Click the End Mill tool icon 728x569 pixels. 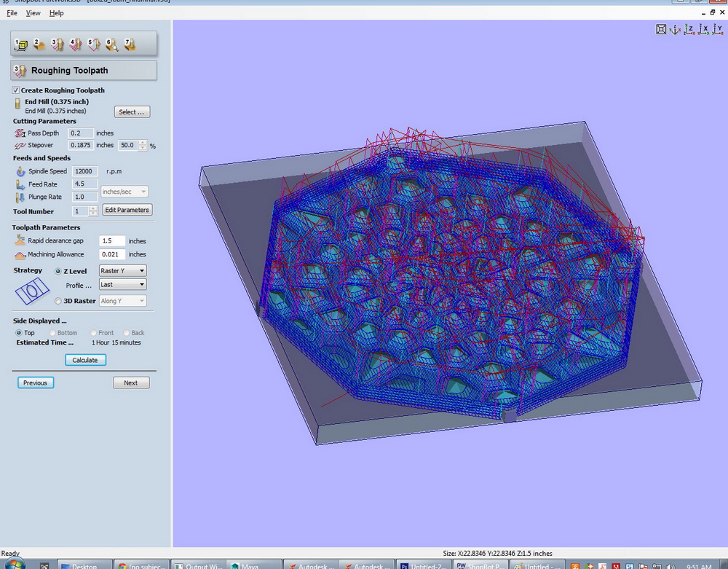(17, 103)
